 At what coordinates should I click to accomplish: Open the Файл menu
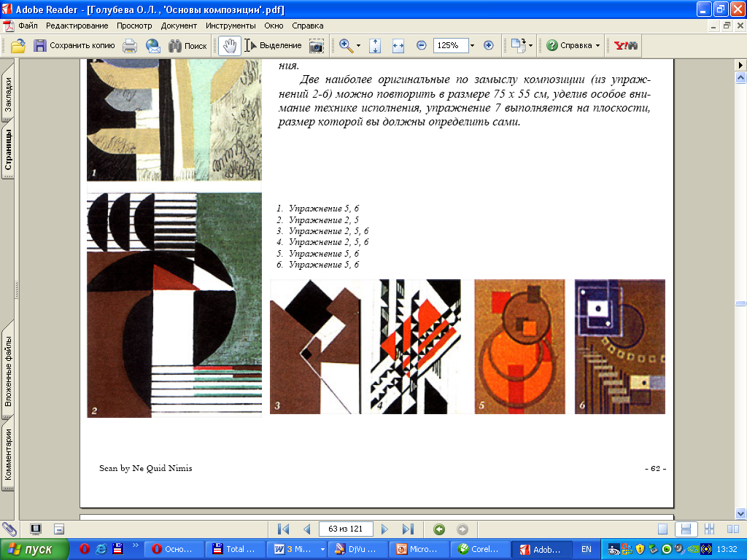point(28,26)
